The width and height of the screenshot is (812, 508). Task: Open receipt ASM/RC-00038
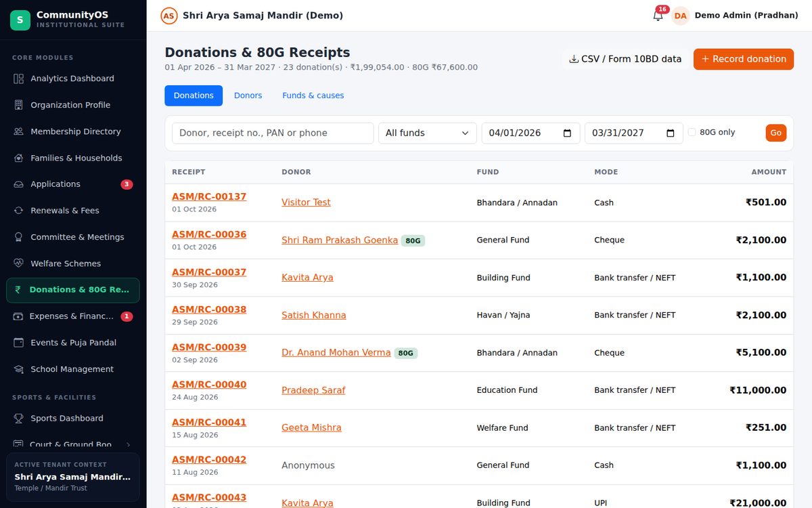(209, 310)
